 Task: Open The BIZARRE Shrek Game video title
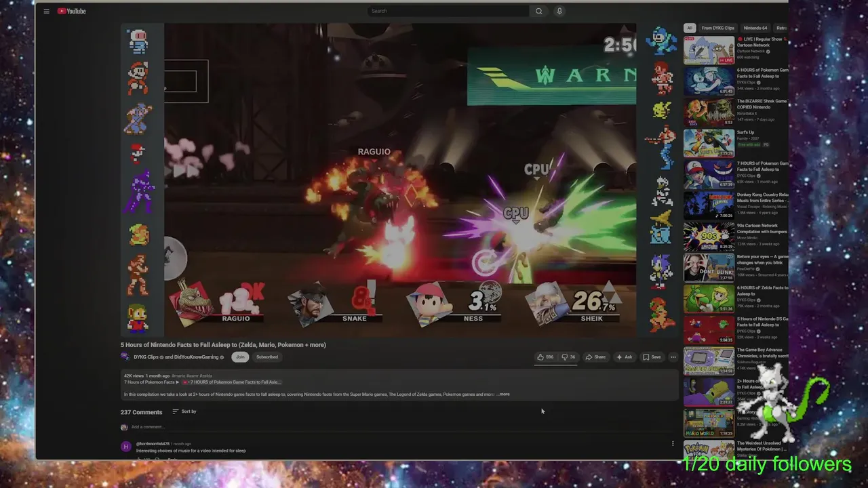pyautogui.click(x=762, y=104)
